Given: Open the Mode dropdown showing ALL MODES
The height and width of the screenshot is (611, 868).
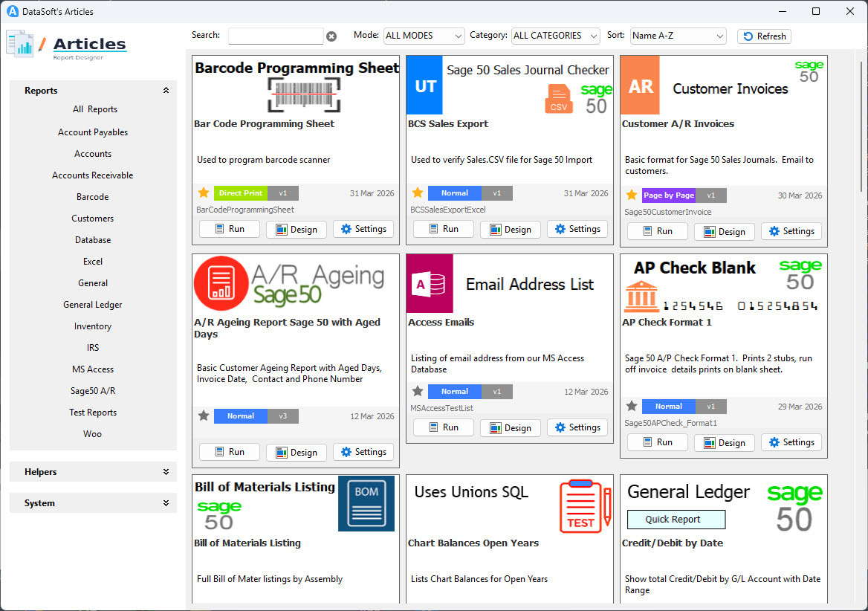Looking at the screenshot, I should pos(424,36).
